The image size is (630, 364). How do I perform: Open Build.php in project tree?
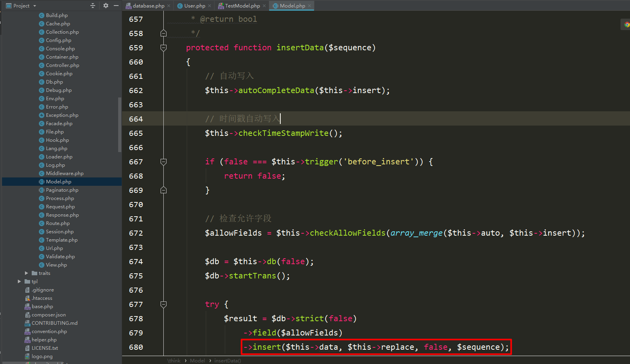tap(57, 15)
